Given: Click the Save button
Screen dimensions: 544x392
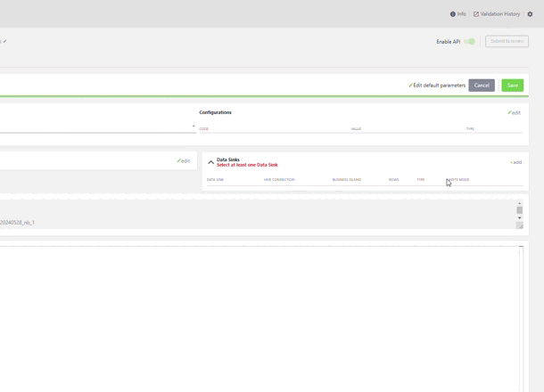Looking at the screenshot, I should [x=512, y=86].
